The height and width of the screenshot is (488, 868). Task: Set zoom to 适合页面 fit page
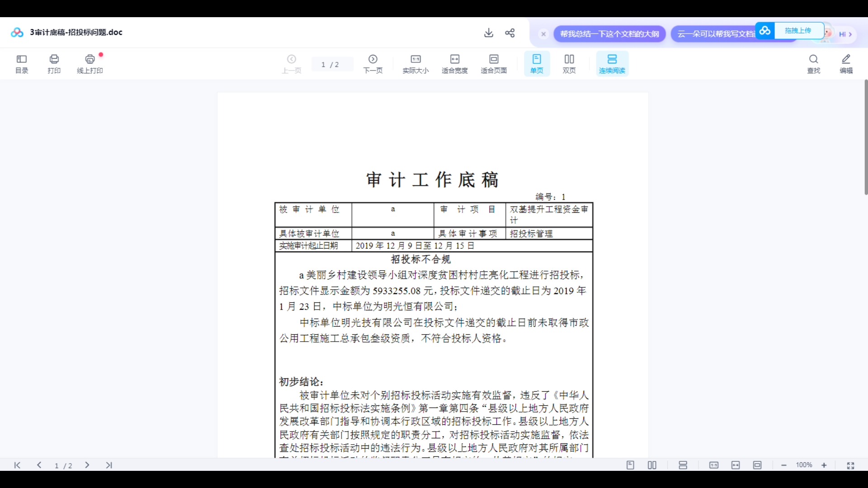pyautogui.click(x=493, y=63)
